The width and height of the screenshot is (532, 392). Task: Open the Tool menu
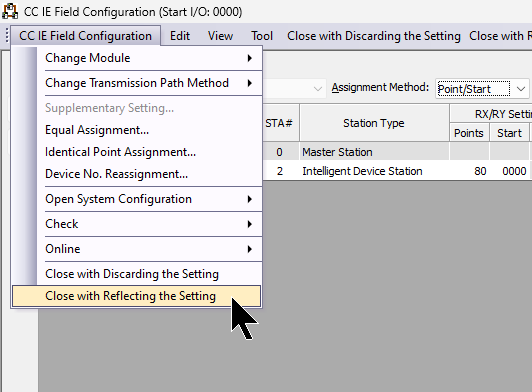[262, 36]
